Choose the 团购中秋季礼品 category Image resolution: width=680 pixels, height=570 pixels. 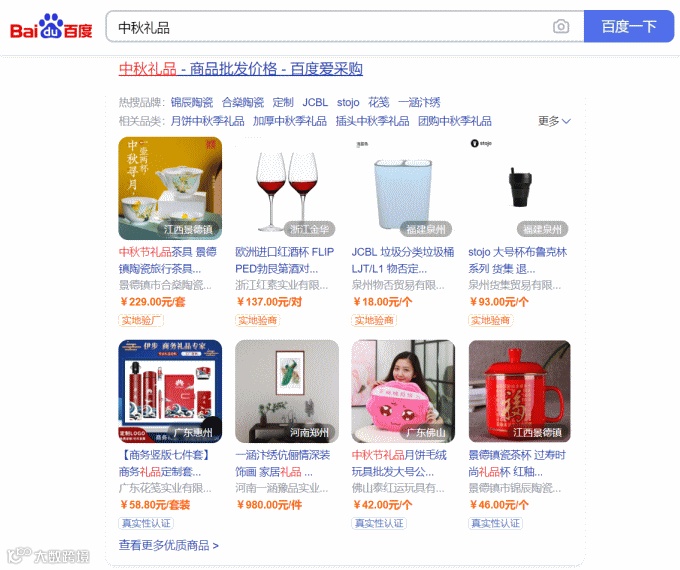click(454, 121)
